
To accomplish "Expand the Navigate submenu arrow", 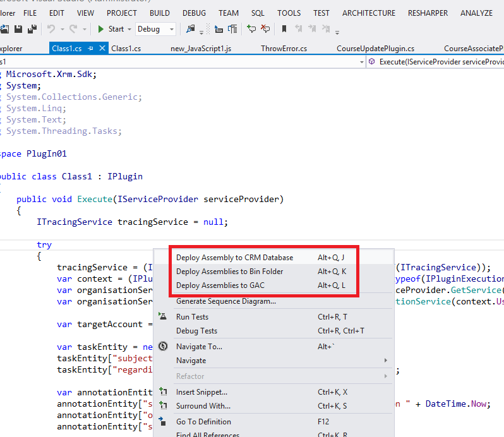I will click(385, 361).
